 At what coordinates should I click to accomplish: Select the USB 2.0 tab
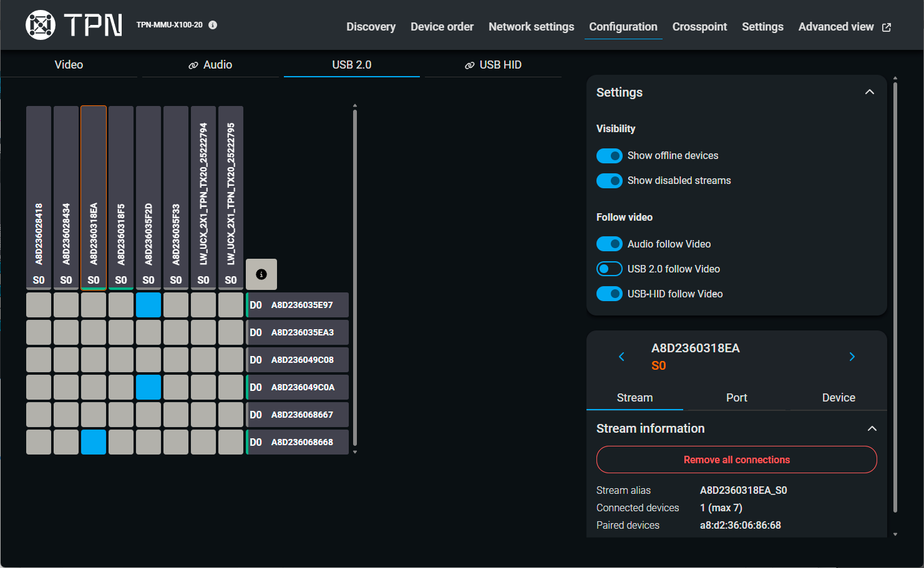point(352,65)
